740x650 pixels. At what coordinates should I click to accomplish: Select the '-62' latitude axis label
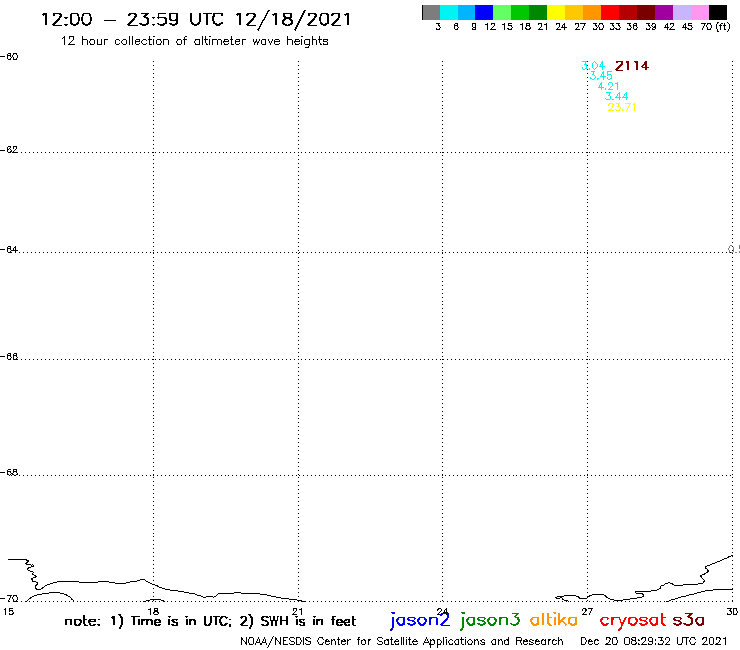(x=9, y=150)
